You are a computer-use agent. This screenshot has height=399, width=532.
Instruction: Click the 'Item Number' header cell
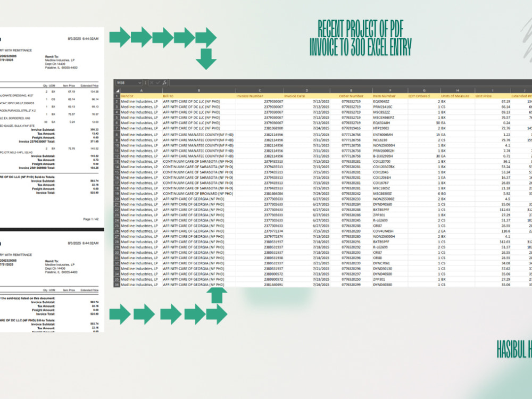coord(390,96)
